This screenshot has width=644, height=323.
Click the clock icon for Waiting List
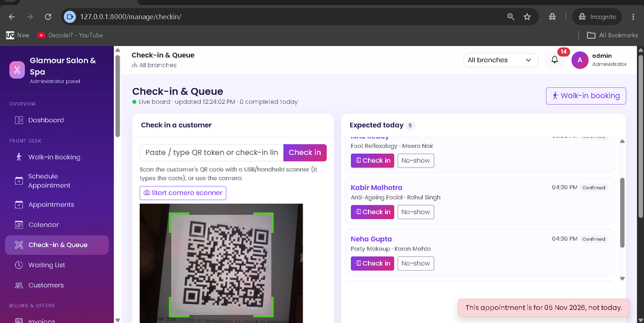[x=19, y=265]
